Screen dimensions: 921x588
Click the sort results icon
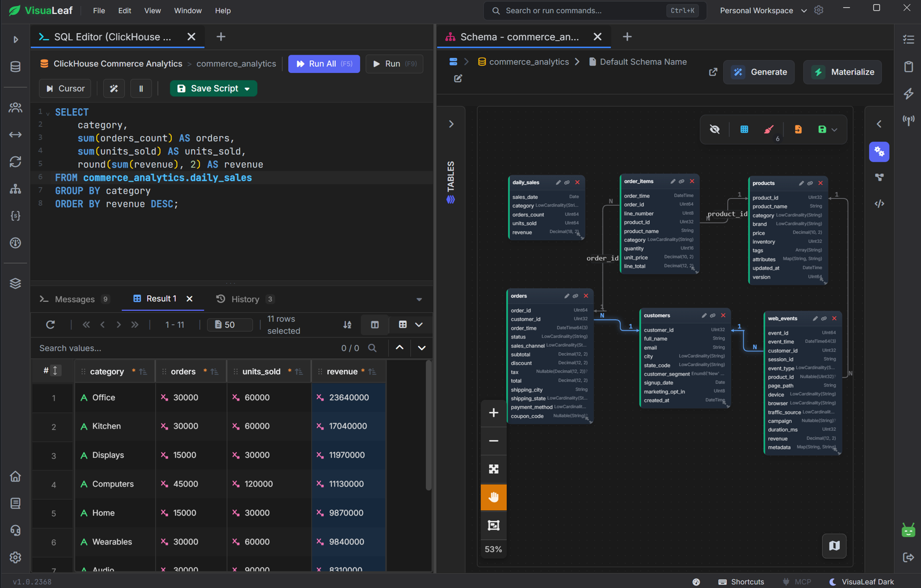pos(347,325)
